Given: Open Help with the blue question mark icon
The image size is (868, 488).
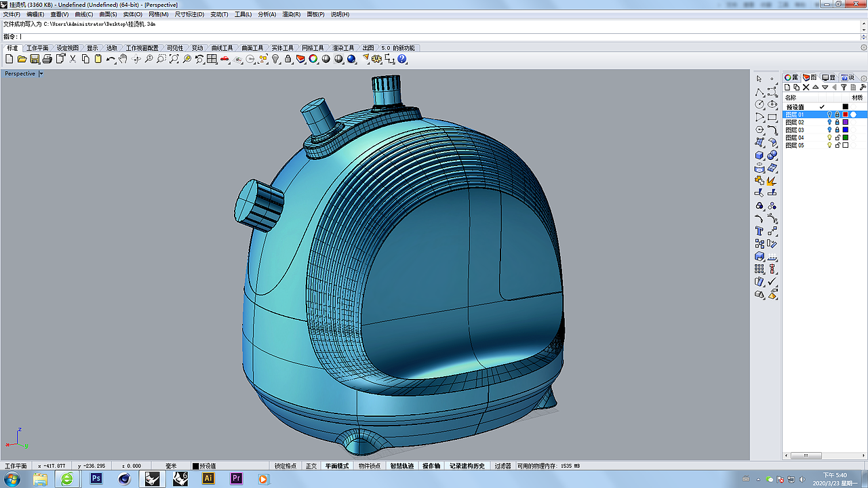Looking at the screenshot, I should (402, 59).
